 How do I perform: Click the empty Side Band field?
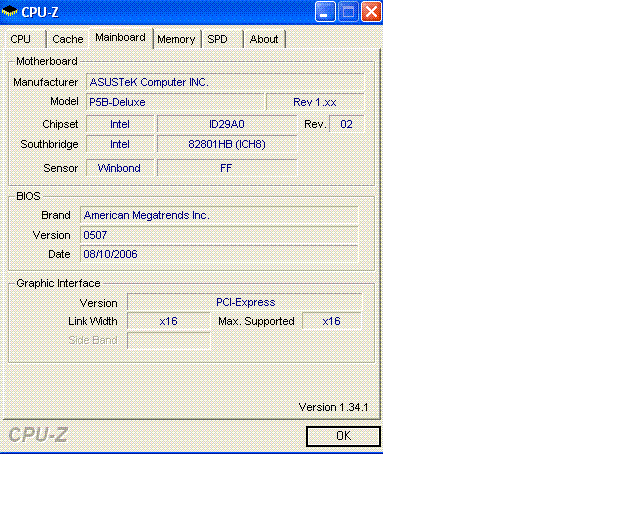169,340
